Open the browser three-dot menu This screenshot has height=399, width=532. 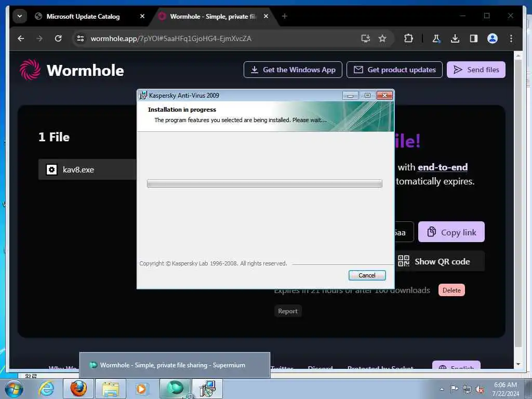click(x=511, y=38)
